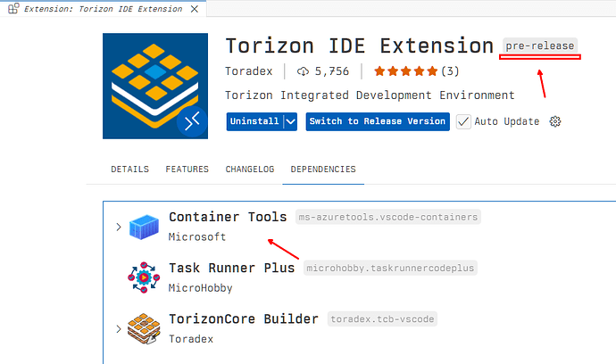Click the remote indicator badge on the logo
The image size is (616, 364).
192,121
